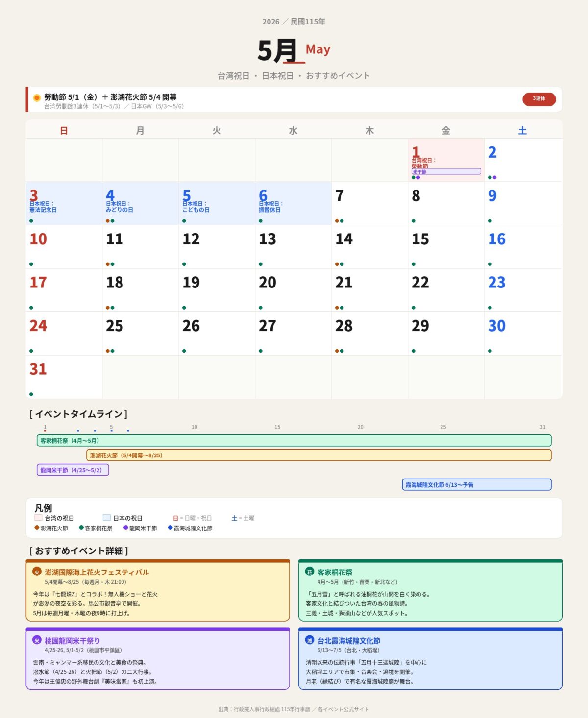Click the red 3連休 badge
588x718 pixels.
click(539, 99)
